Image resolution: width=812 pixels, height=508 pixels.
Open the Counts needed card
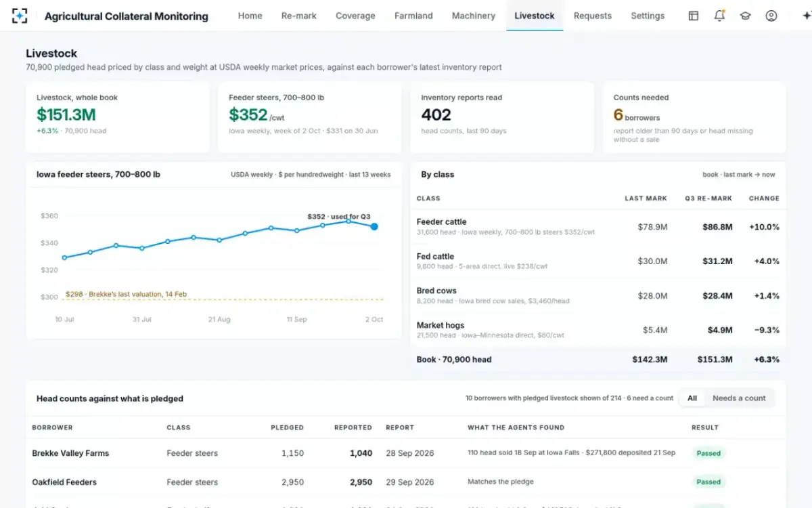[694, 118]
